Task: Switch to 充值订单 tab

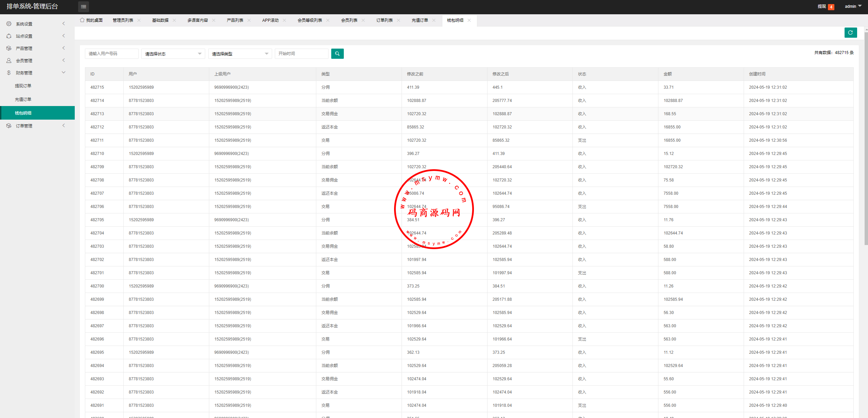Action: click(x=420, y=20)
